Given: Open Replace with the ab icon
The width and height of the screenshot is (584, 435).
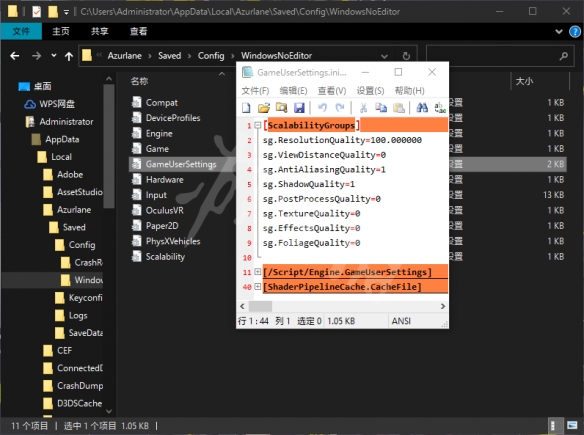Looking at the screenshot, I should (440, 108).
